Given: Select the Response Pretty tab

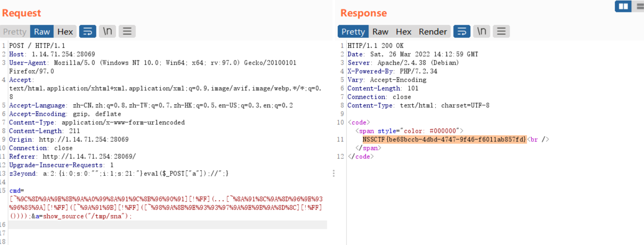Looking at the screenshot, I should (x=353, y=32).
